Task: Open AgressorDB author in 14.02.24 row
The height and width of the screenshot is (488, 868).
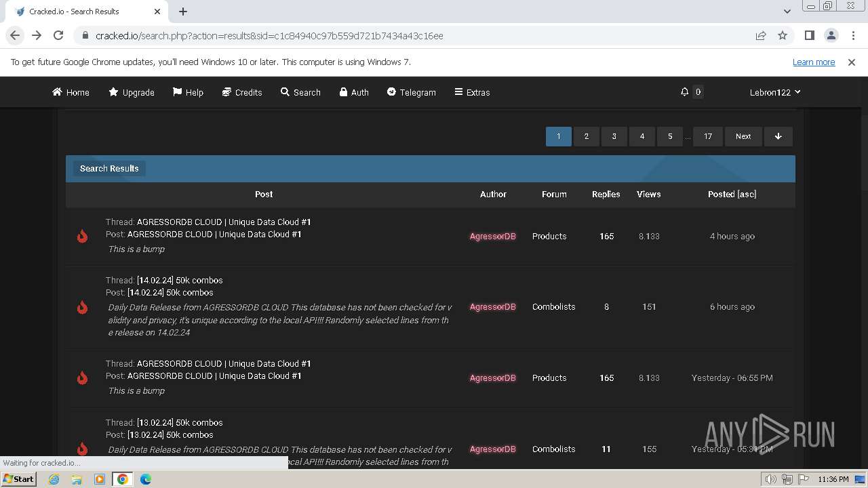Action: 493,306
